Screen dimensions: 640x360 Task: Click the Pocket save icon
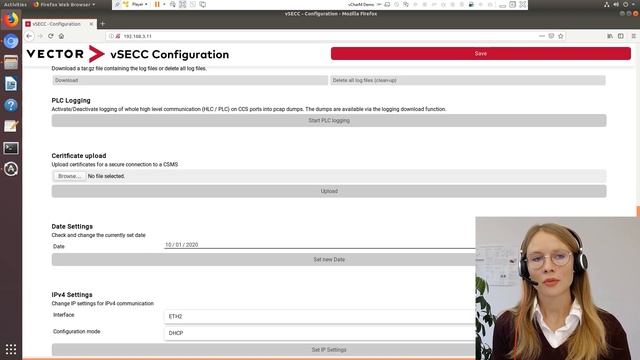point(551,36)
